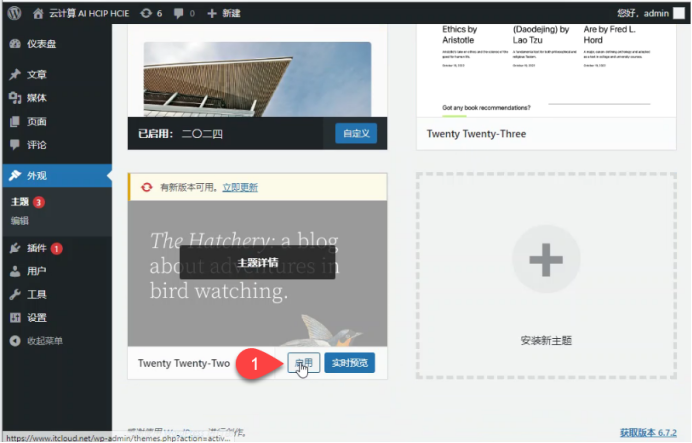Open 用户 users menu
Viewport: 692px width, 443px height.
point(36,271)
